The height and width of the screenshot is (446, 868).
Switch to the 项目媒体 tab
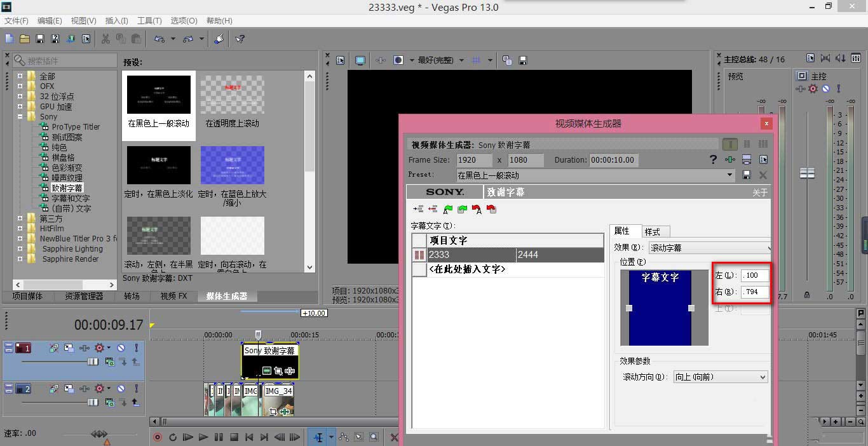(x=27, y=296)
